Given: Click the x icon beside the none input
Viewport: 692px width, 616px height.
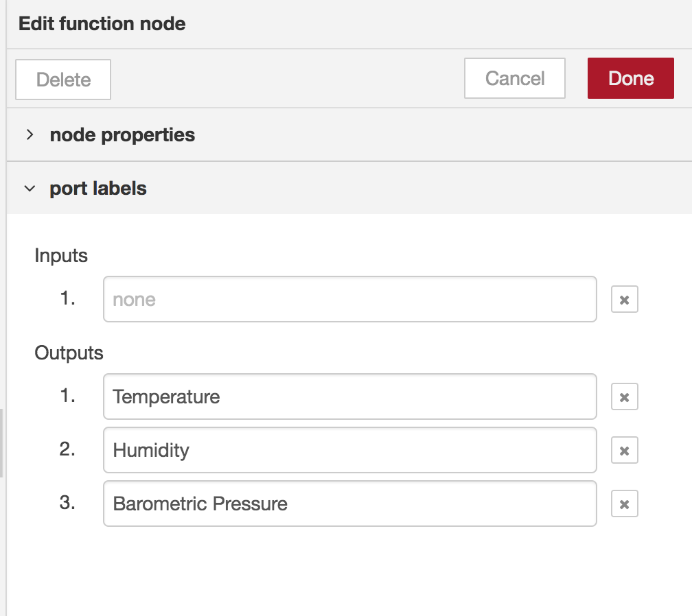Looking at the screenshot, I should click(623, 298).
